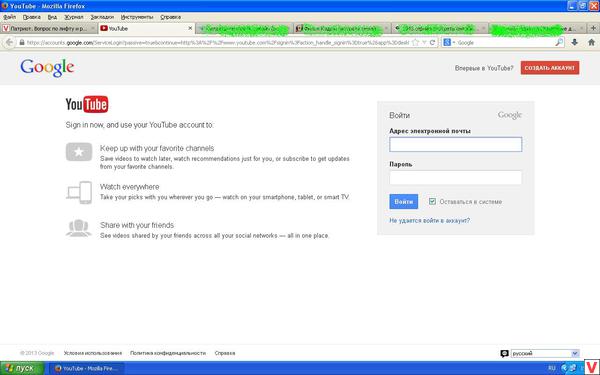Click the Google logo in the header
Image resolution: width=600 pixels, height=375 pixels.
click(47, 68)
